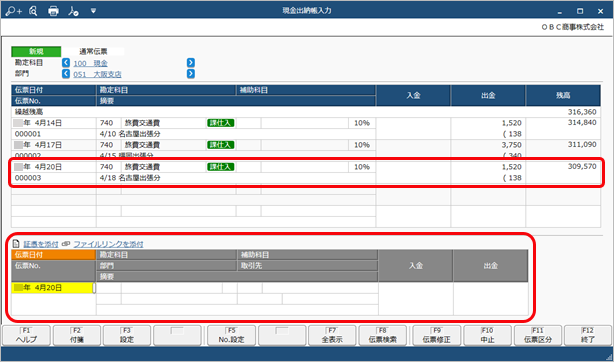Maximize the 現金出納帳入力 window
The image size is (614, 362).
(x=580, y=11)
